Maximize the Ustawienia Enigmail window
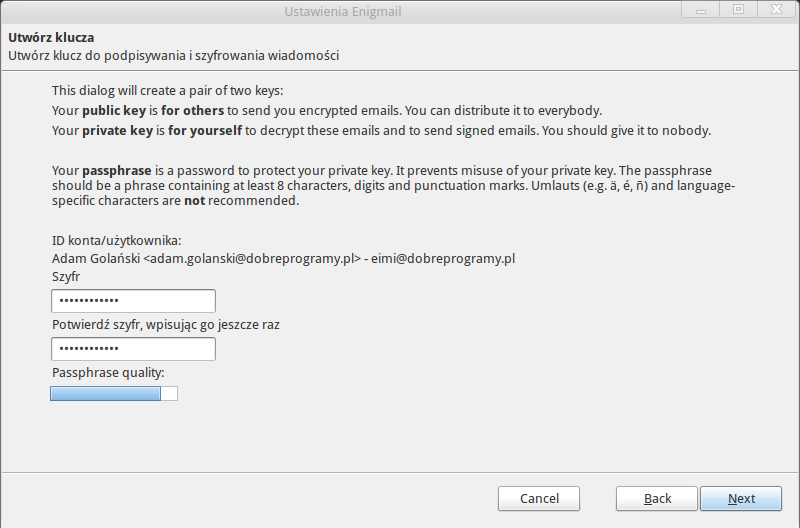The width and height of the screenshot is (800, 528). [739, 9]
